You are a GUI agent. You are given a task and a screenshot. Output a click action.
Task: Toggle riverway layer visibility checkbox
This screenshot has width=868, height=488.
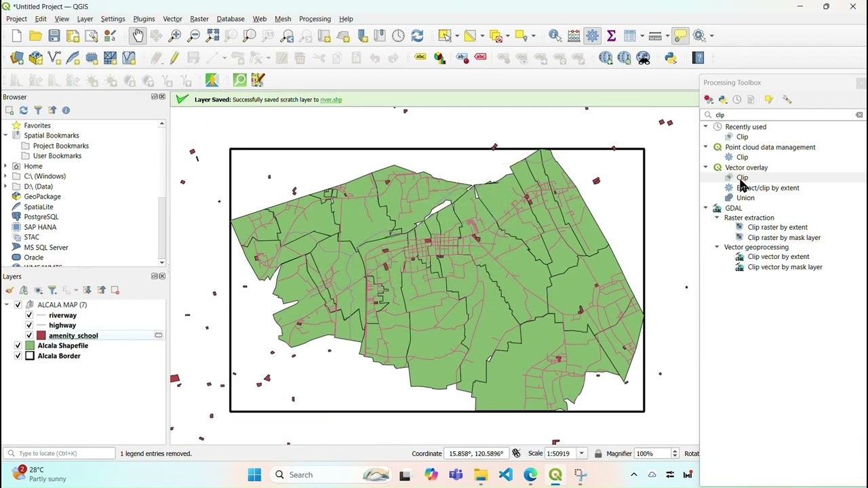point(29,315)
